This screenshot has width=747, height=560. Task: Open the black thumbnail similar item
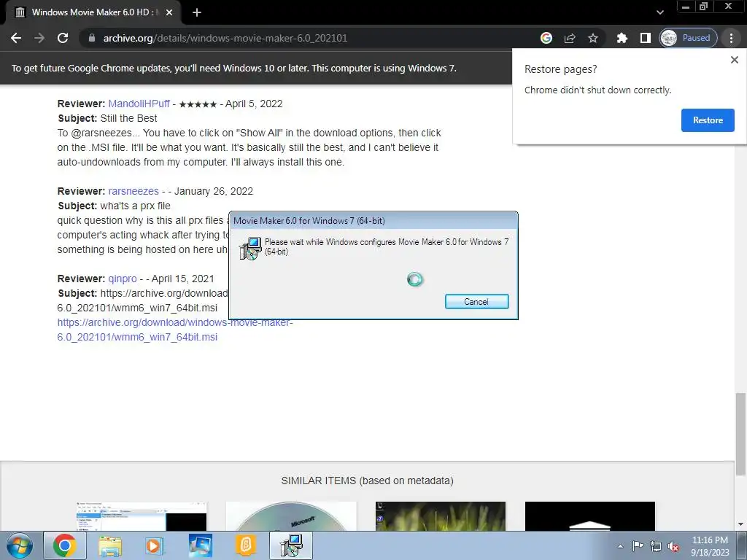point(589,516)
